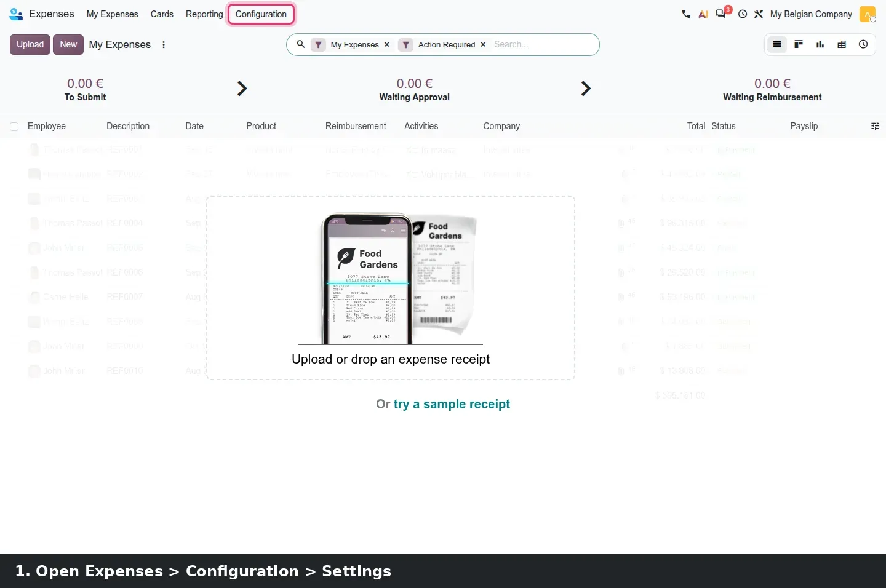Screen dimensions: 886x588
Task: Click the Expenses app logo icon
Action: click(16, 14)
